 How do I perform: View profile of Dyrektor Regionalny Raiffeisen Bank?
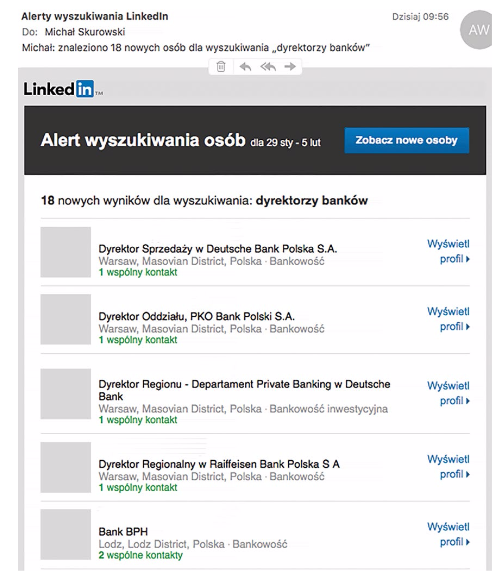click(x=448, y=467)
